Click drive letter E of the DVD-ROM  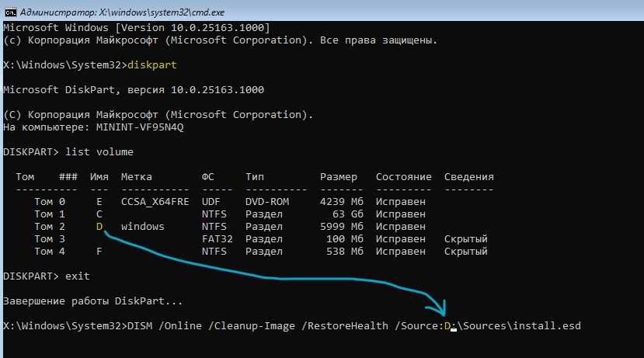click(x=99, y=201)
